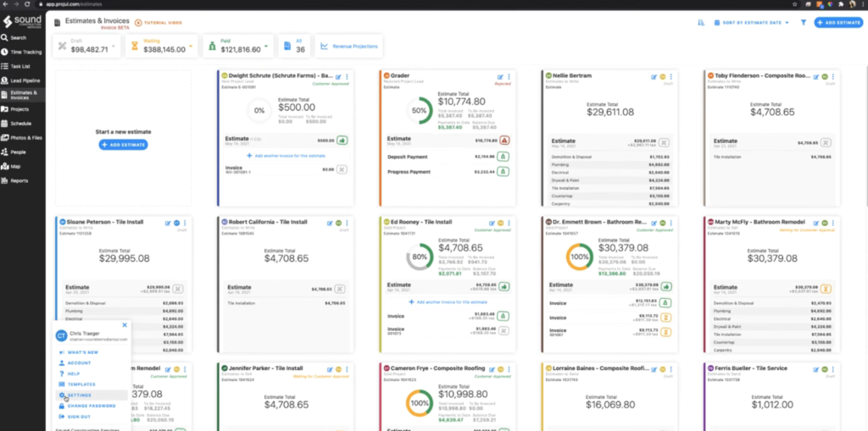Bookmark the page with browser star icon

tap(795, 4)
